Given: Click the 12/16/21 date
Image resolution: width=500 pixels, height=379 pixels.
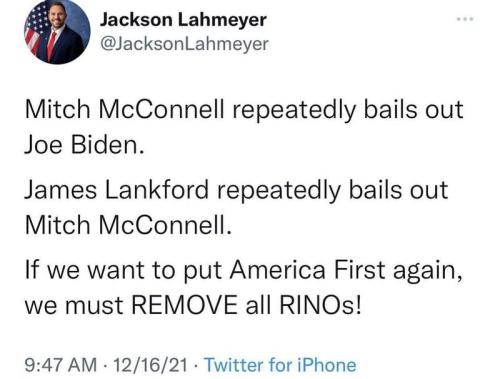Looking at the screenshot, I should click(x=150, y=364).
